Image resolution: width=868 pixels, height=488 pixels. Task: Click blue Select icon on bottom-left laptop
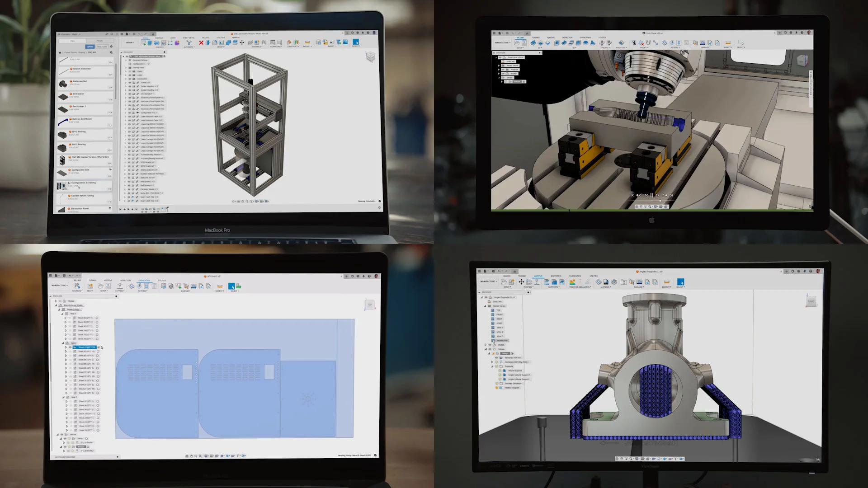point(231,286)
